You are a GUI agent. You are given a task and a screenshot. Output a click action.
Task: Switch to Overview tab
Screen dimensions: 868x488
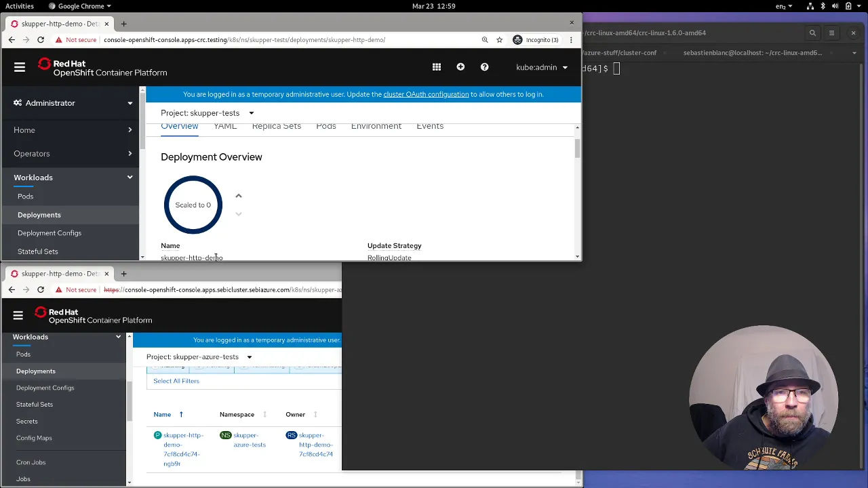pos(180,126)
